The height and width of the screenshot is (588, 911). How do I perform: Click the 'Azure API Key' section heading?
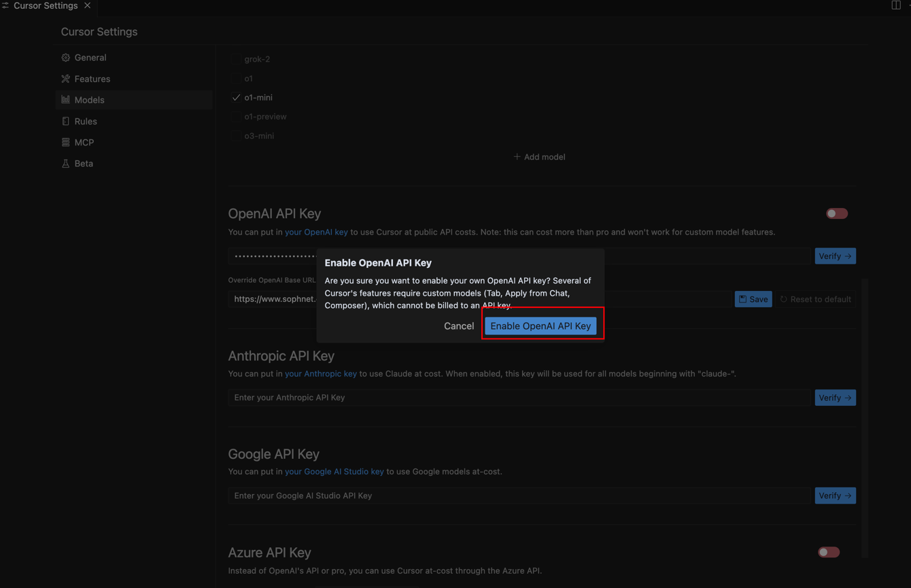pyautogui.click(x=270, y=552)
